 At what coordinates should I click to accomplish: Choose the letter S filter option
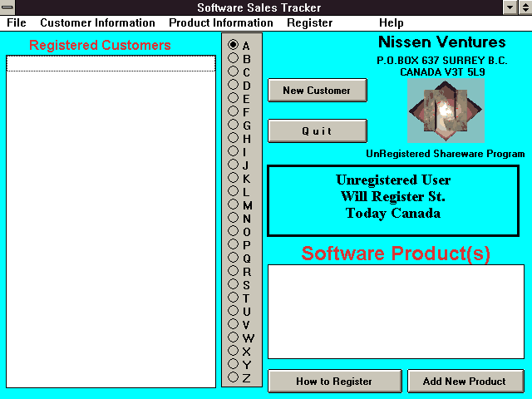[234, 284]
